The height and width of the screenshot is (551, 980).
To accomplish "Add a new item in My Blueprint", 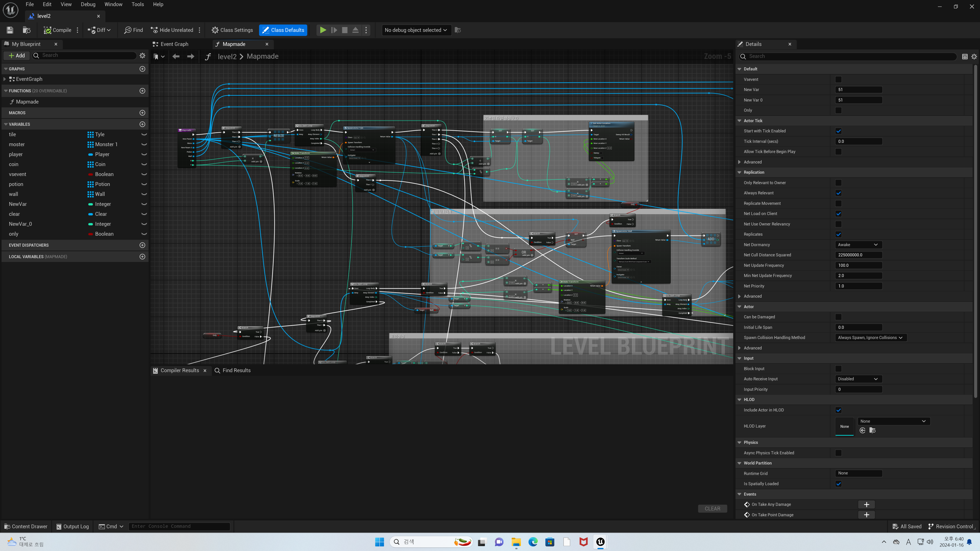I will pos(17,56).
